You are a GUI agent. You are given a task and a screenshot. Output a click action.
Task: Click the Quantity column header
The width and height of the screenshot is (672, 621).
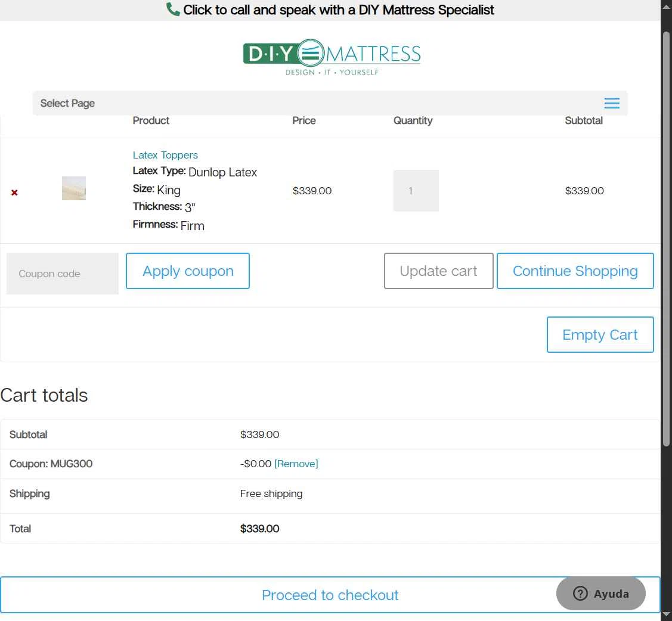coord(413,121)
